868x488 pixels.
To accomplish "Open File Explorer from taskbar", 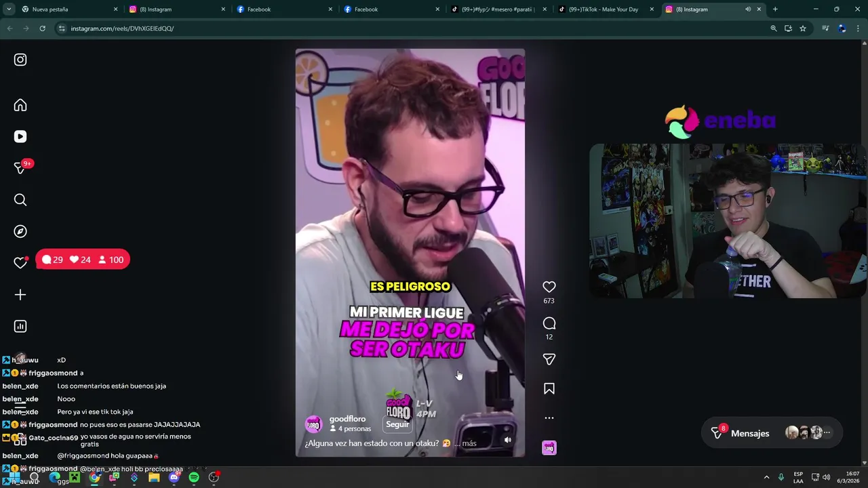I will tap(154, 477).
